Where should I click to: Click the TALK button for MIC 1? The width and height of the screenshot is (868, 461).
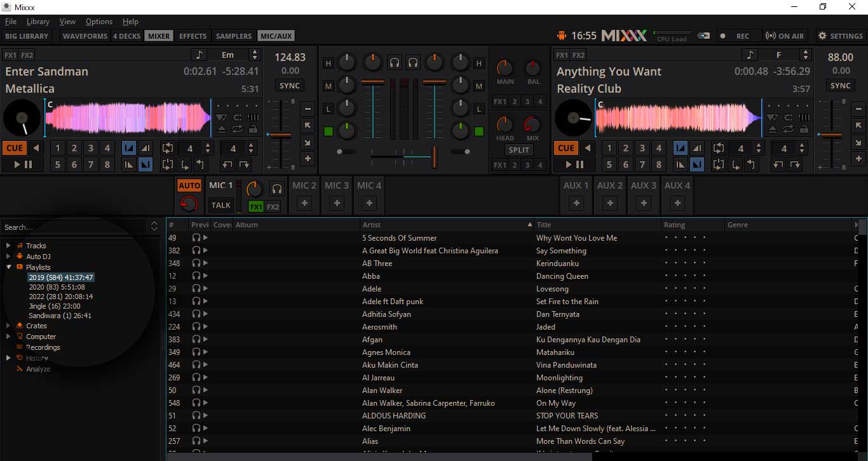(220, 205)
